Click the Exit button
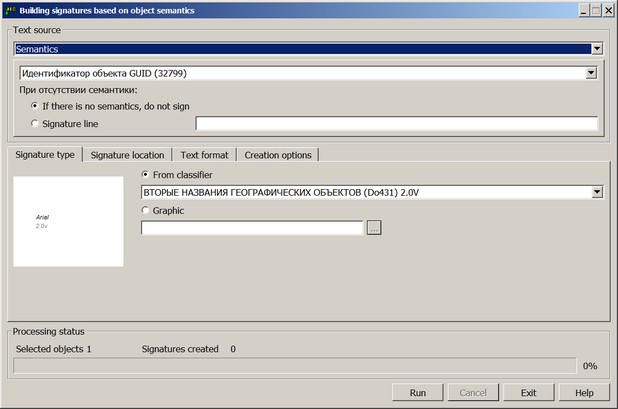 529,393
